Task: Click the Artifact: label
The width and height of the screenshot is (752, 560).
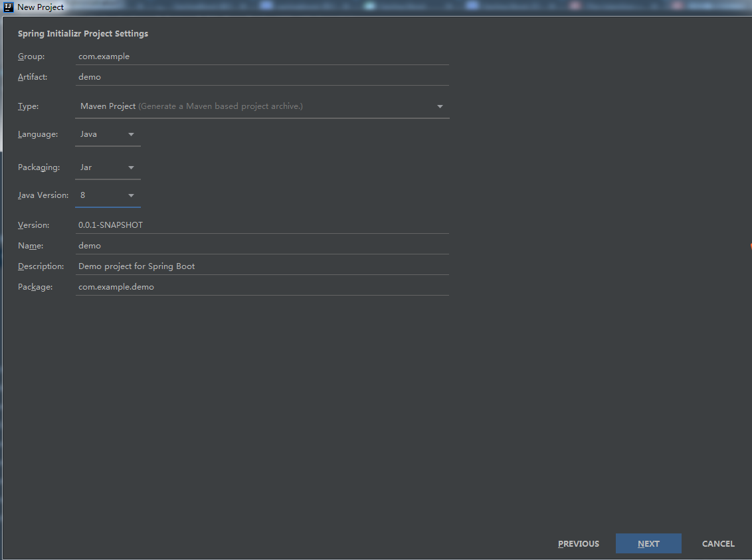Action: [x=33, y=76]
